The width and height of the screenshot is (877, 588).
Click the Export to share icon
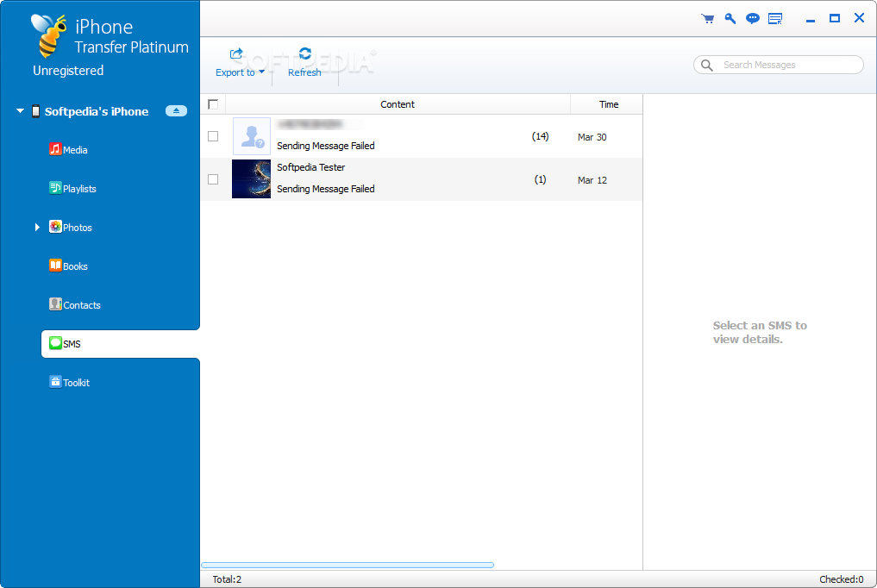pyautogui.click(x=236, y=53)
